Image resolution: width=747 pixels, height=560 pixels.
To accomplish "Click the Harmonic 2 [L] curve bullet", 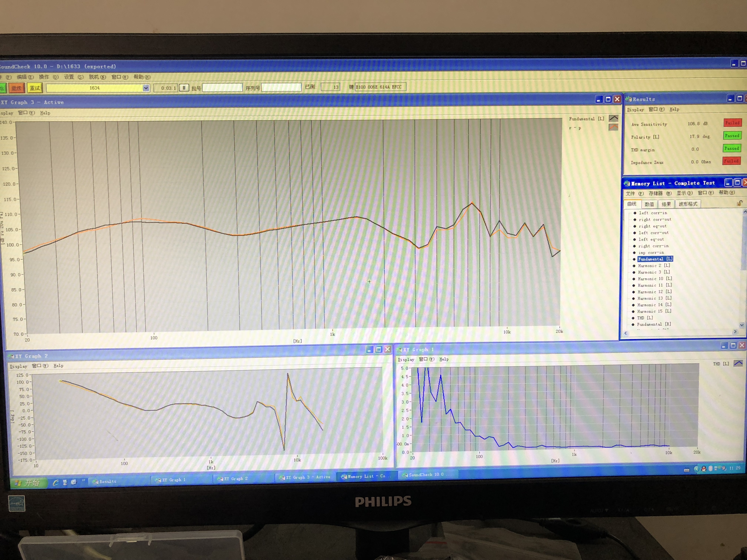I will pyautogui.click(x=634, y=266).
